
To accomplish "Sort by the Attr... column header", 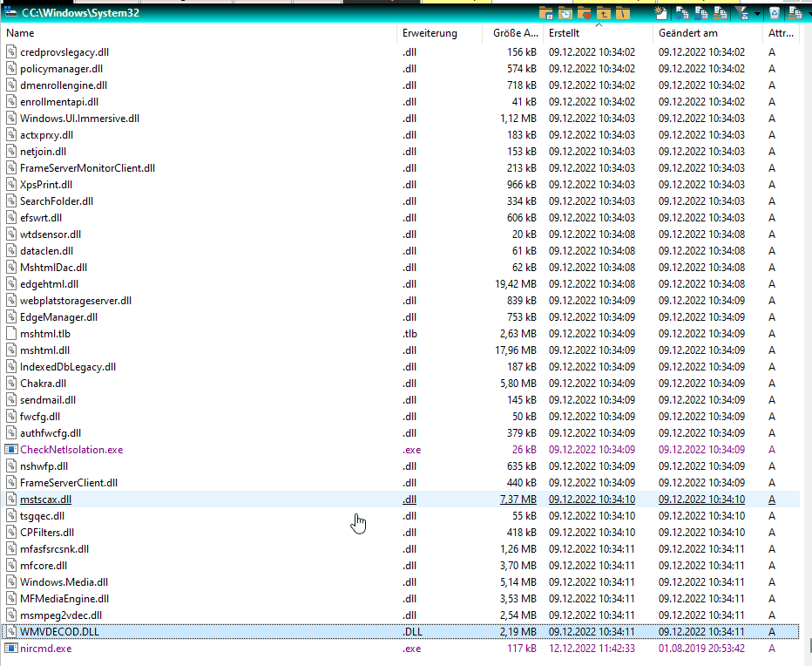I will click(x=781, y=33).
